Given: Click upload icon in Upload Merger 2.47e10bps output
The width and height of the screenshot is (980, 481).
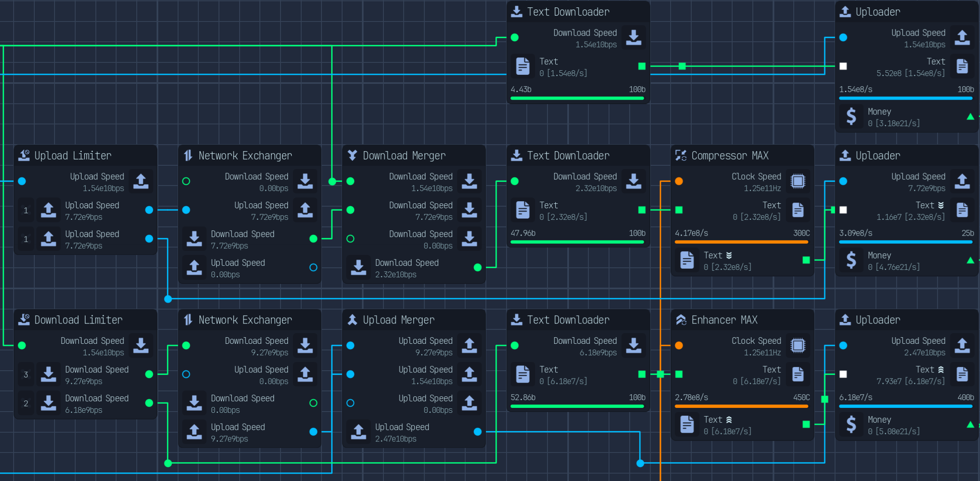Looking at the screenshot, I should click(359, 432).
